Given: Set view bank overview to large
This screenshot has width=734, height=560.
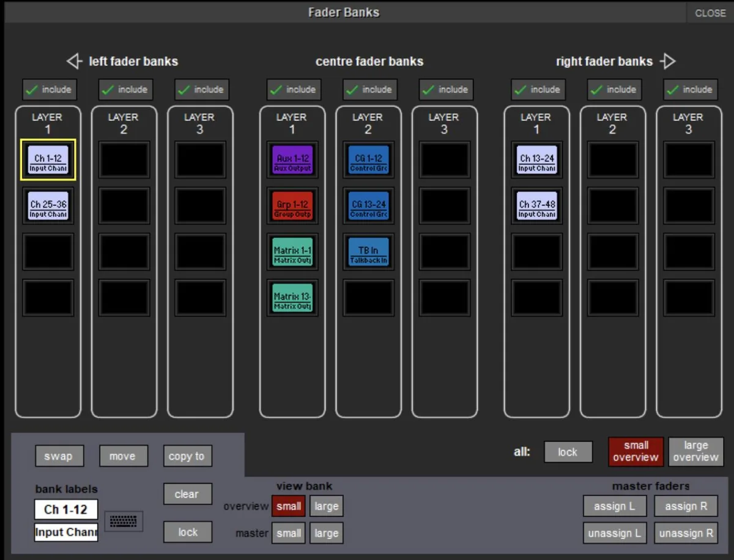Looking at the screenshot, I should (x=327, y=506).
